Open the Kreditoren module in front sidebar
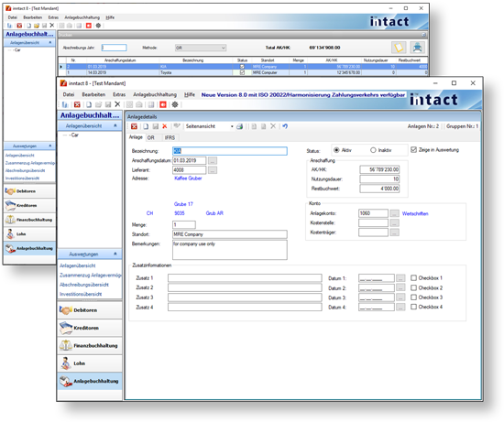The width and height of the screenshot is (504, 422). [x=90, y=328]
